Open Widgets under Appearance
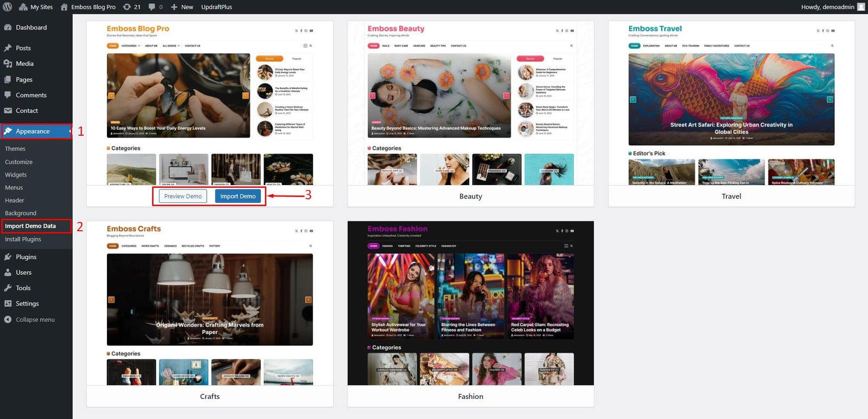 click(x=16, y=175)
